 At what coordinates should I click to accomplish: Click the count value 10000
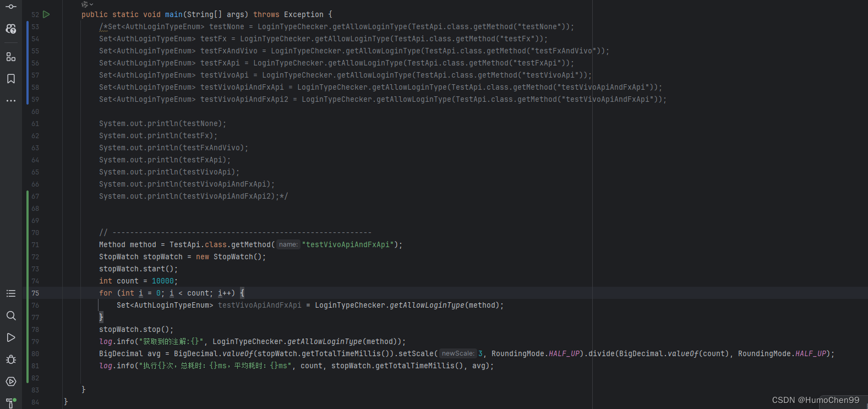pyautogui.click(x=163, y=281)
